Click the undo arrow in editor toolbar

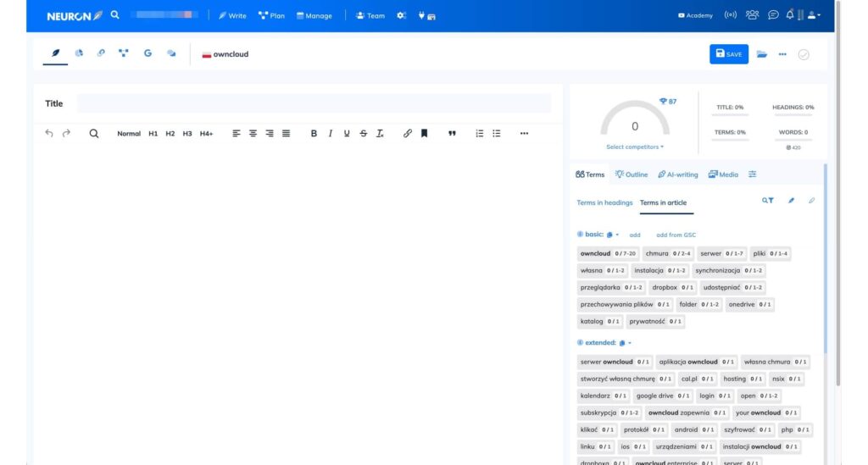pos(49,133)
